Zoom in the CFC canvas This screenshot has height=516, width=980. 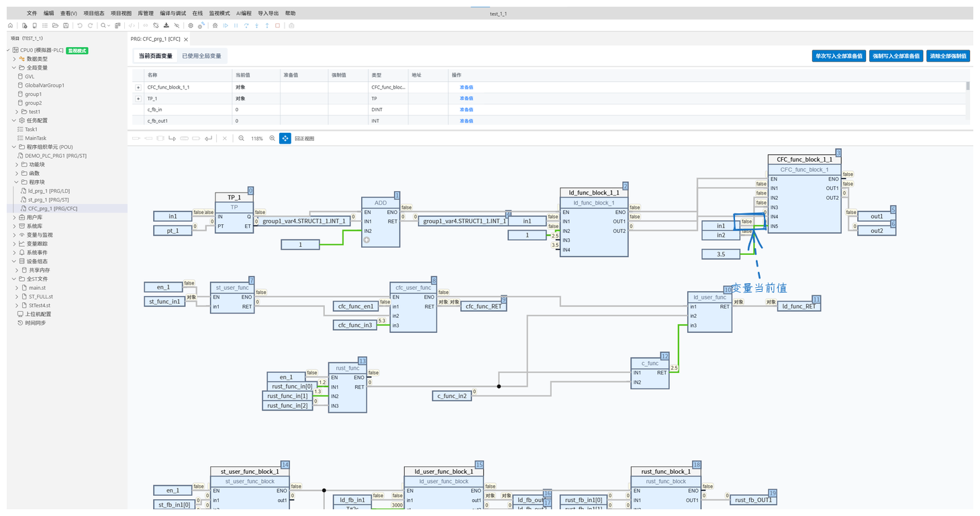click(272, 138)
